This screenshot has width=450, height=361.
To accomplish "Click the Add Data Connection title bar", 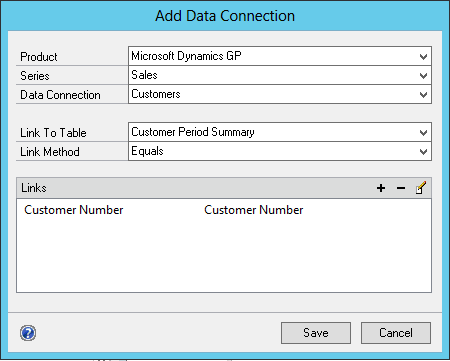I will [225, 16].
